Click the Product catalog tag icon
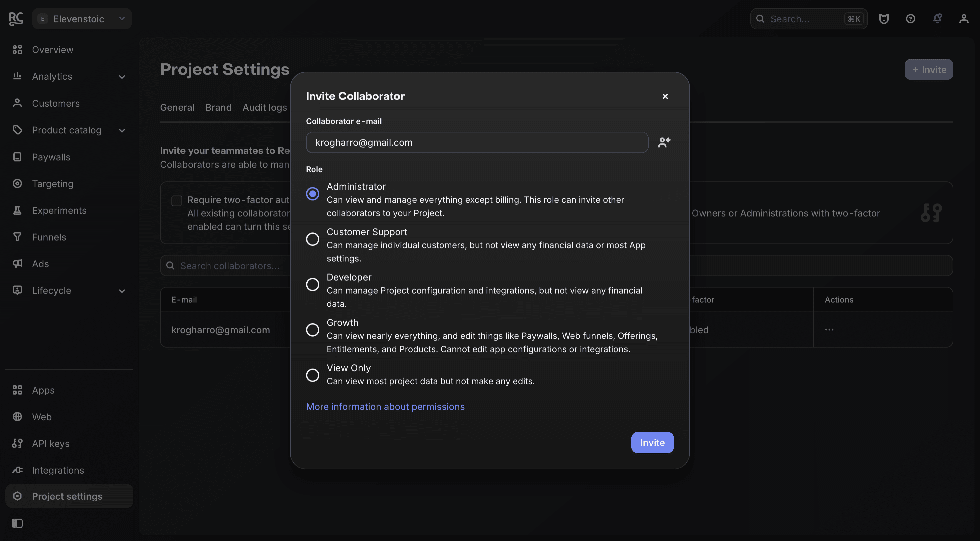The height and width of the screenshot is (541, 980). click(x=17, y=130)
